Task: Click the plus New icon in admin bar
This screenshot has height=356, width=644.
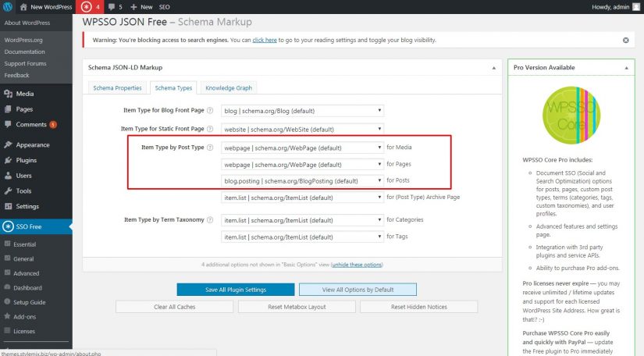Action: tap(133, 7)
